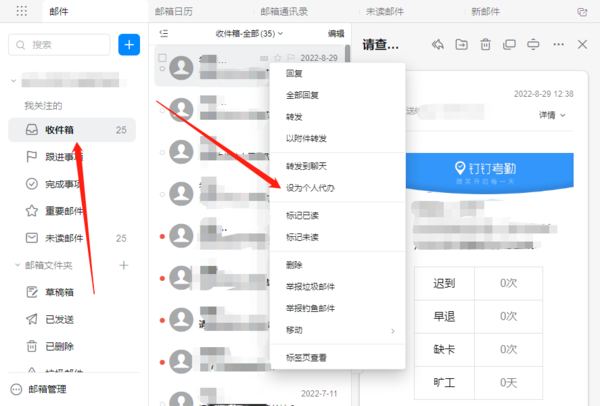This screenshot has width=600, height=406.
Task: Add a new mailbox folder with plus
Action: (x=124, y=265)
